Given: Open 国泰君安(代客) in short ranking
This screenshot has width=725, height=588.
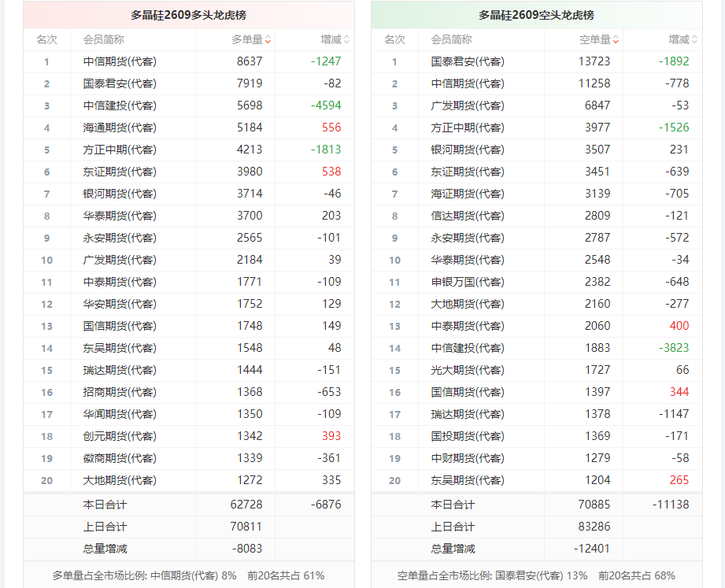Looking at the screenshot, I should 468,61.
